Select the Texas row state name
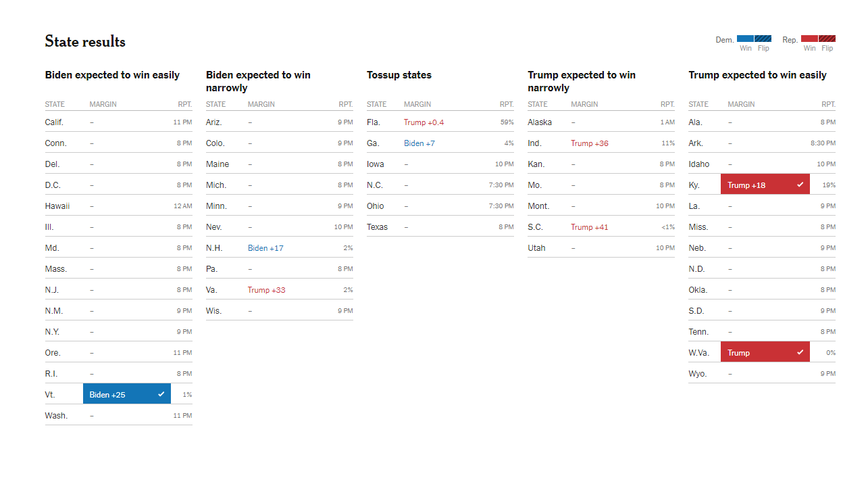The height and width of the screenshot is (478, 868). (x=377, y=227)
